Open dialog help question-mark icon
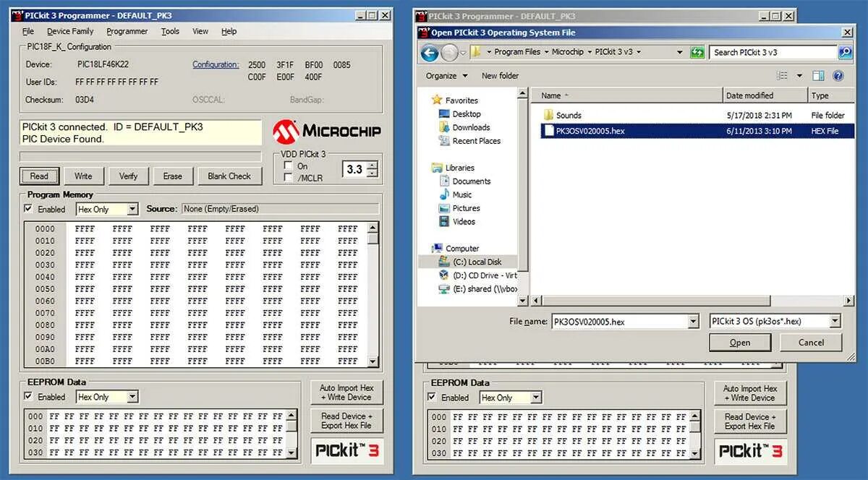Image resolution: width=868 pixels, height=480 pixels. pyautogui.click(x=838, y=75)
